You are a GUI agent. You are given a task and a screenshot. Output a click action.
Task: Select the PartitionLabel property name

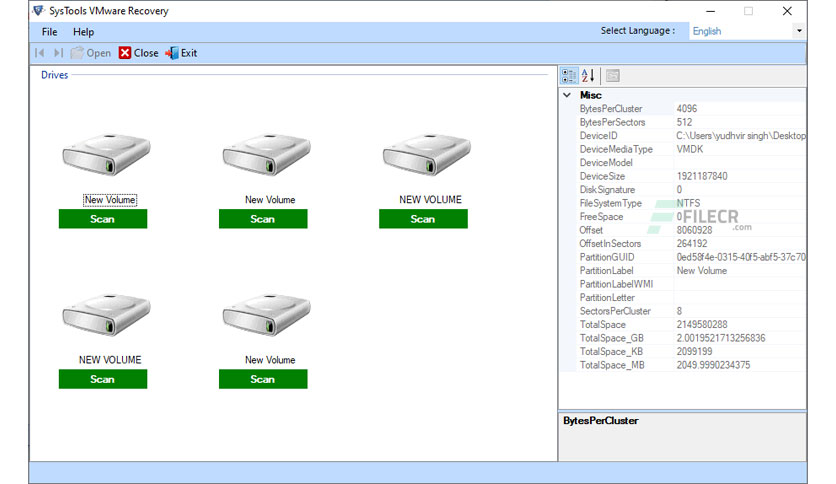(606, 271)
